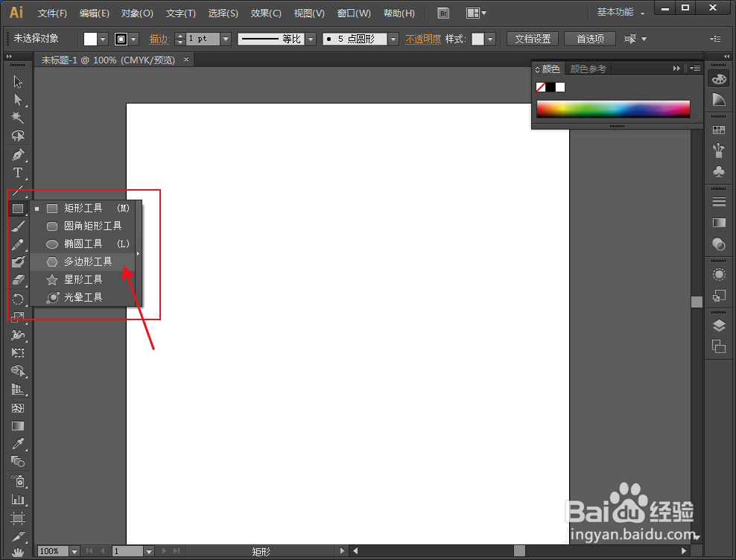Open the 描边 stroke panel link
This screenshot has height=560, width=736.
[x=159, y=39]
